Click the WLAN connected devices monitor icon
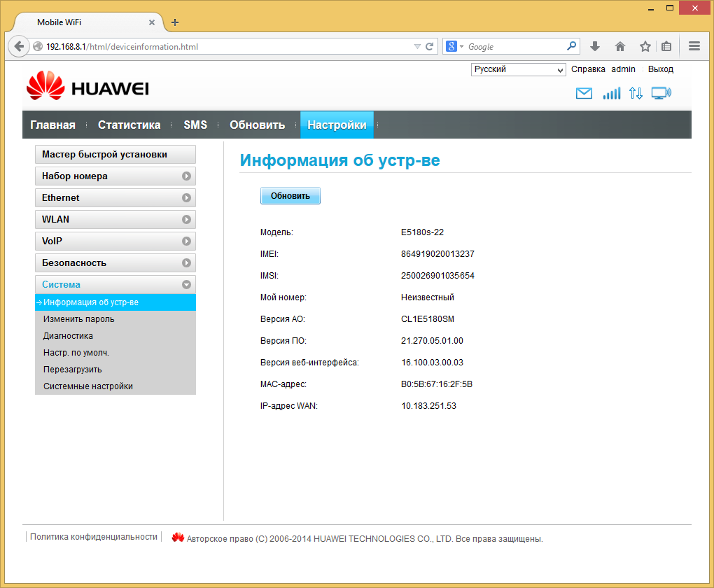Image resolution: width=714 pixels, height=588 pixels. tap(661, 93)
